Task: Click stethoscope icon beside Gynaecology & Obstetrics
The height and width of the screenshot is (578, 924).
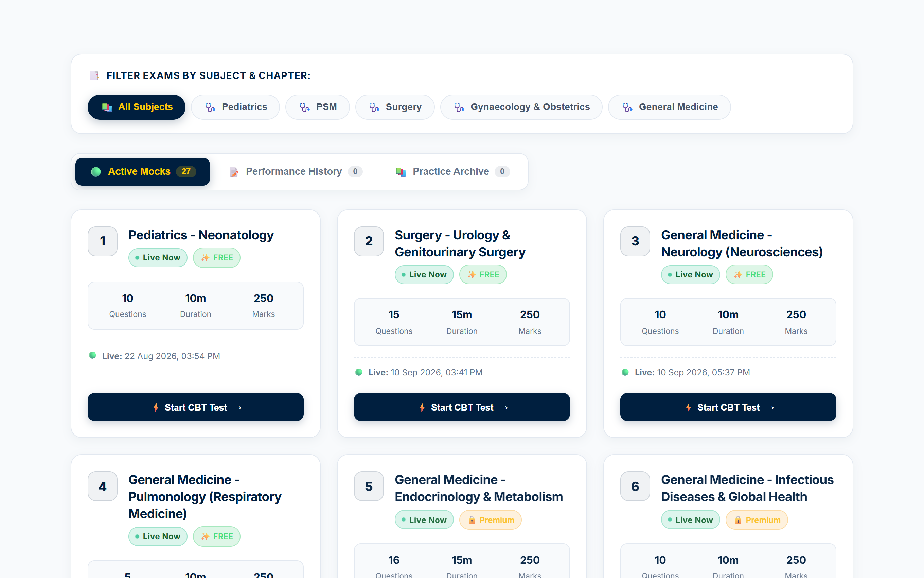Action: 459,107
